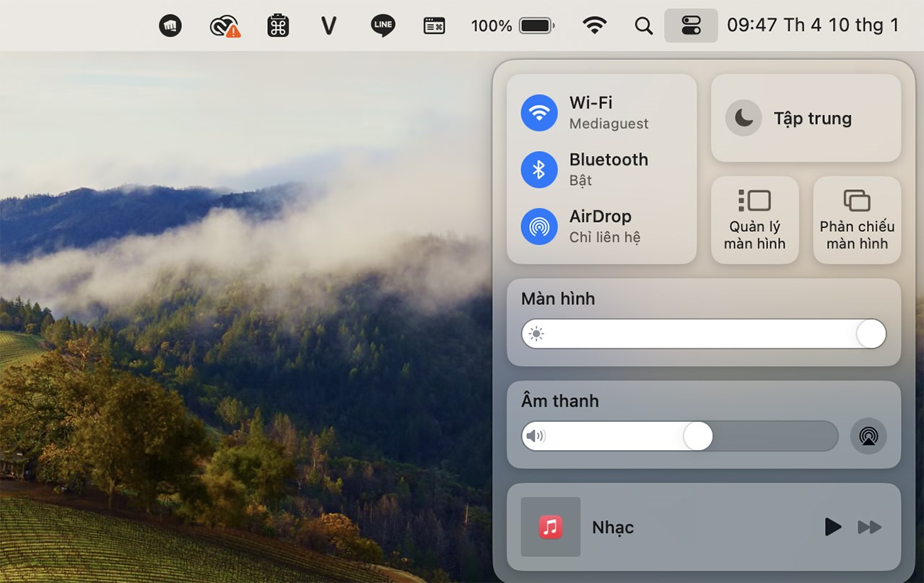Open the window-with-command icon in menu bar
The width and height of the screenshot is (924, 583).
(x=434, y=26)
